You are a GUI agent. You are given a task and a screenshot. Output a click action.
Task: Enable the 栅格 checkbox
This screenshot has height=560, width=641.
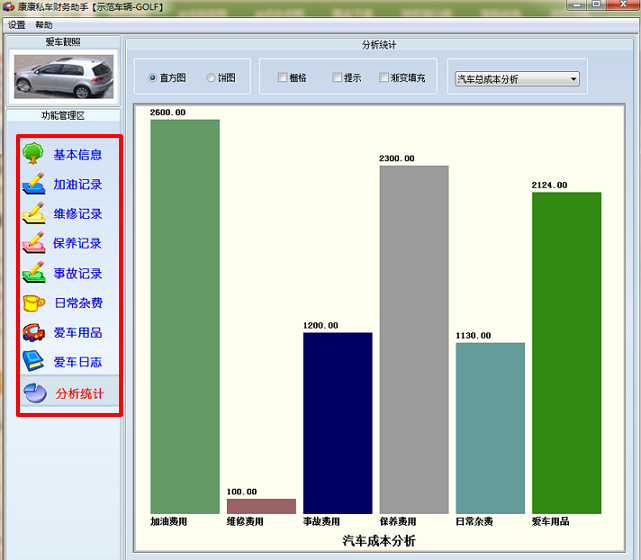tap(282, 77)
